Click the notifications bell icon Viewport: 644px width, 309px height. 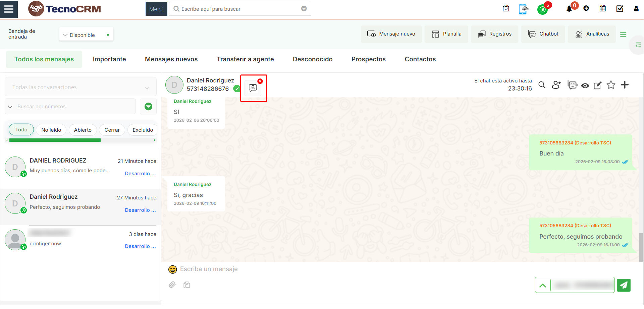tap(569, 9)
